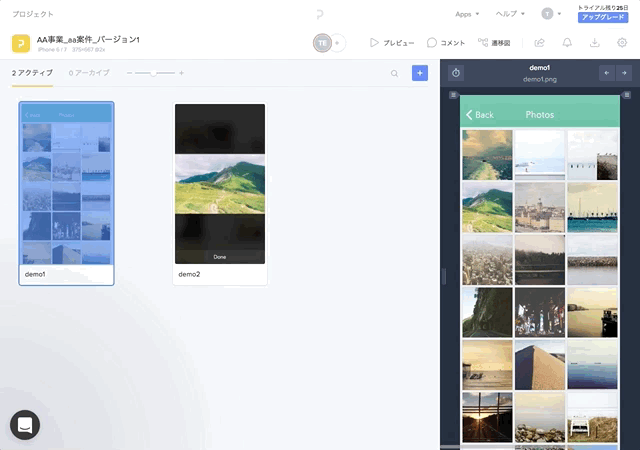640x450 pixels.
Task: Open the user account avatar menu
Action: pyautogui.click(x=551, y=14)
